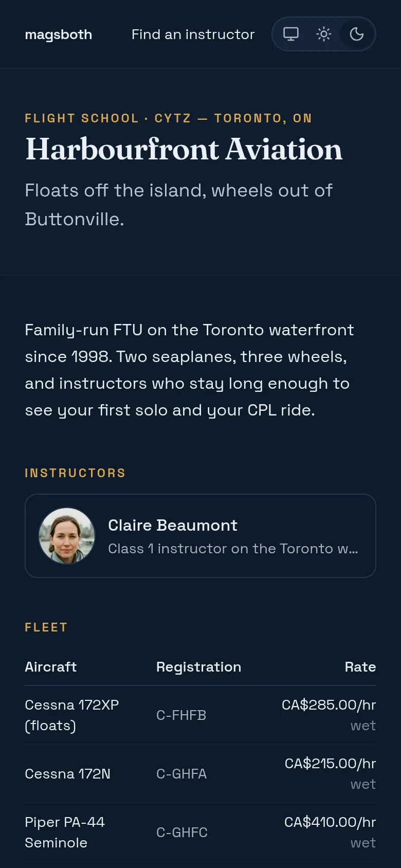Screen dimensions: 401x868
Task: Click registration C-FHFB
Action: coord(181,715)
